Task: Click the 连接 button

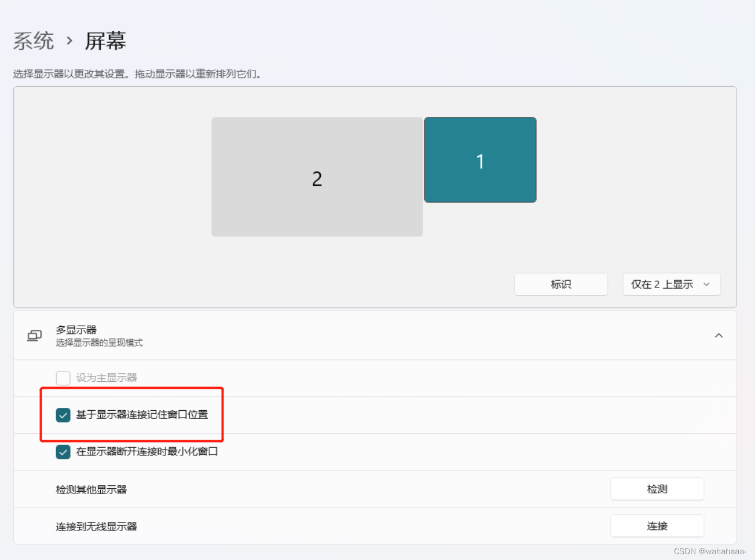Action: coord(657,526)
